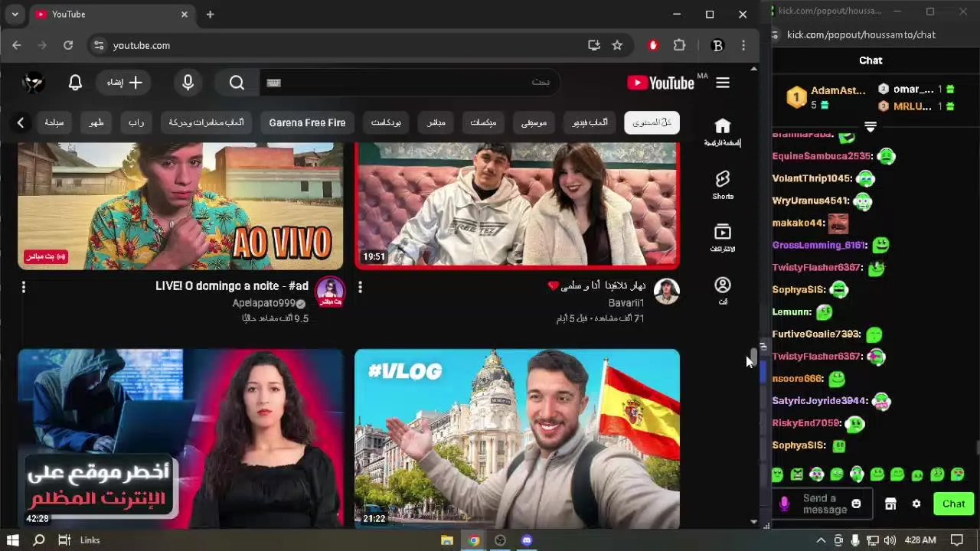
Task: Open the You section in mini sidebar
Action: coord(723,291)
